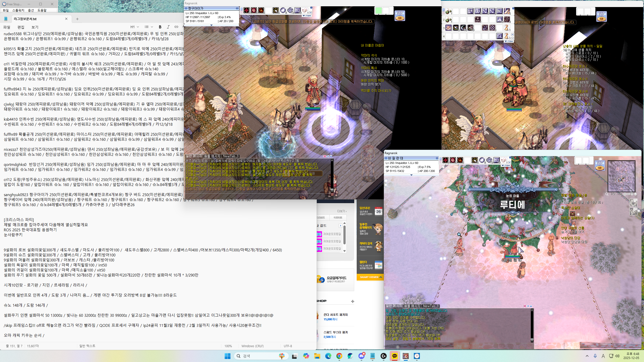Expand the H1 heading dropdown
This screenshot has height=362, width=644.
[135, 27]
